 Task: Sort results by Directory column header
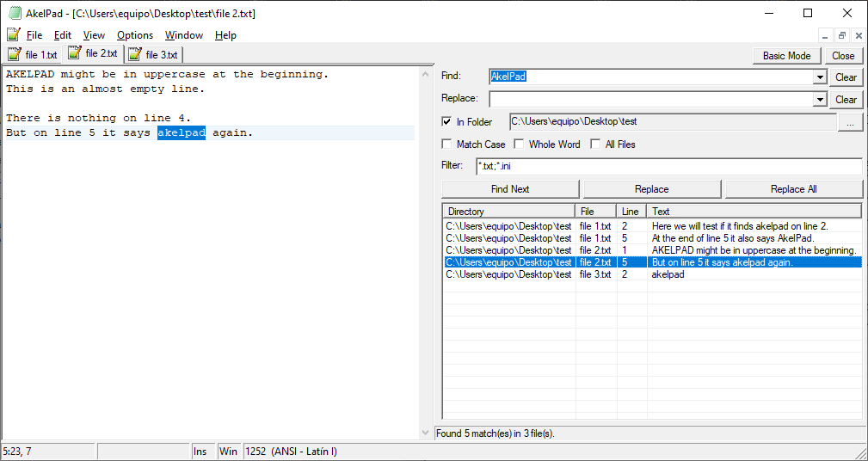coord(508,212)
